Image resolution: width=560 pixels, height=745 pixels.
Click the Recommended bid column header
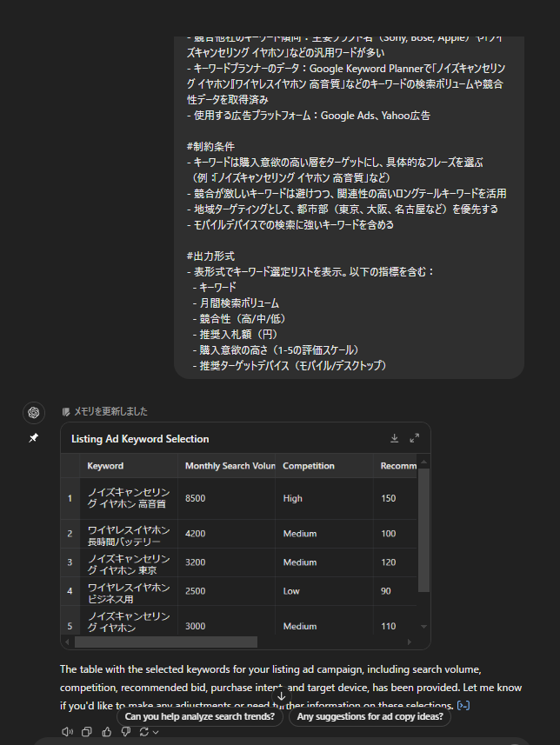click(395, 466)
